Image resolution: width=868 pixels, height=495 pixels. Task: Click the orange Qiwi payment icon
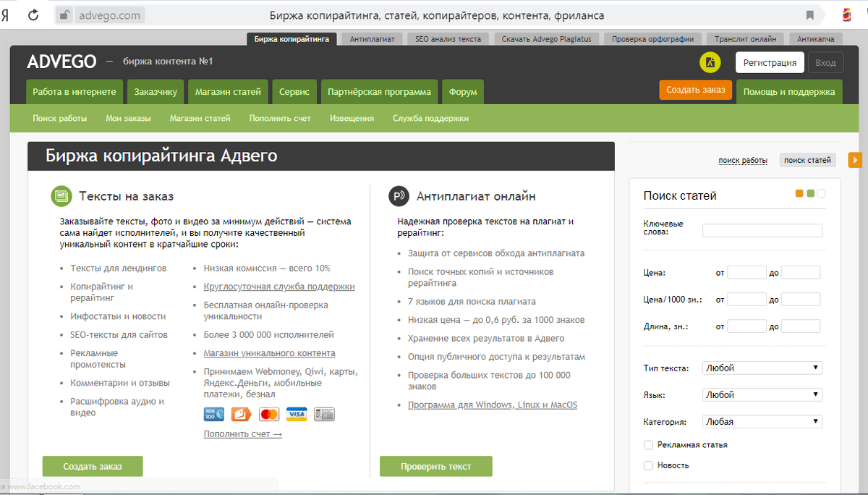(242, 415)
